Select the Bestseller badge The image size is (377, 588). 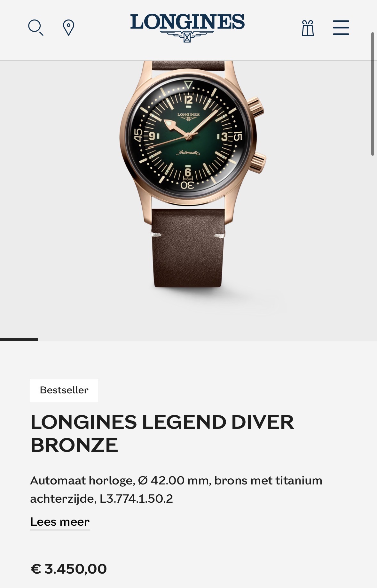(x=64, y=390)
